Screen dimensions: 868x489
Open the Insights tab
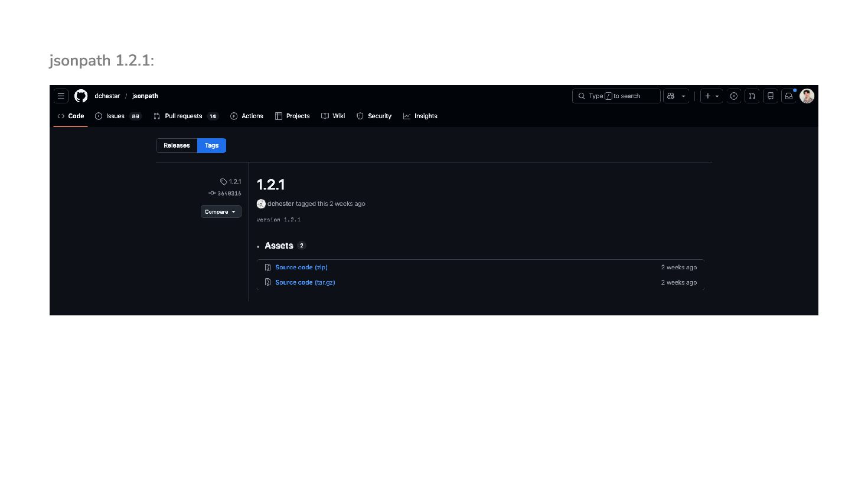420,116
